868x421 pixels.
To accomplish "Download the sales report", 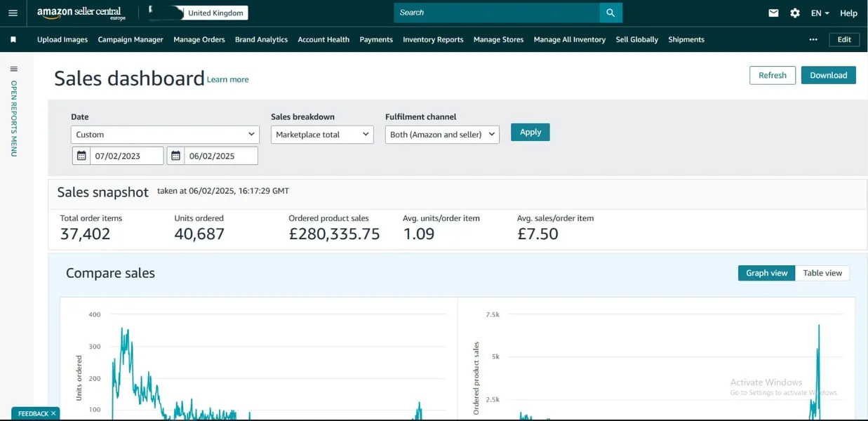I will coord(829,75).
